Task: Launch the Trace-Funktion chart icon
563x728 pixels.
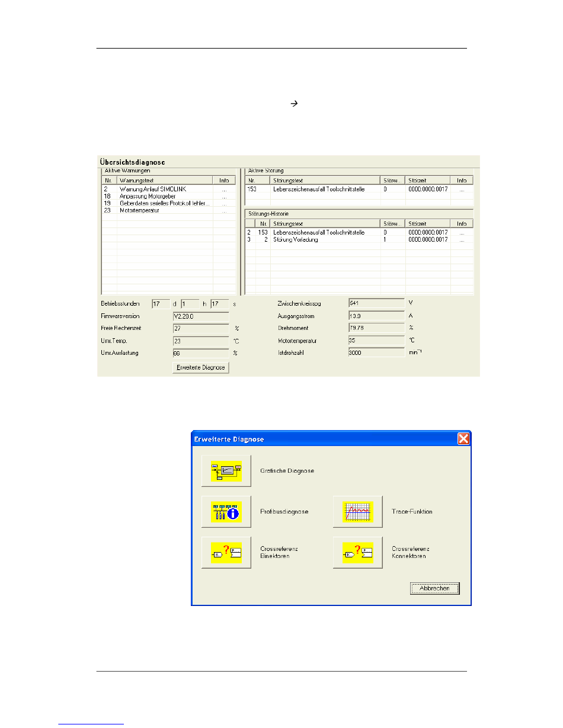Action: [357, 512]
